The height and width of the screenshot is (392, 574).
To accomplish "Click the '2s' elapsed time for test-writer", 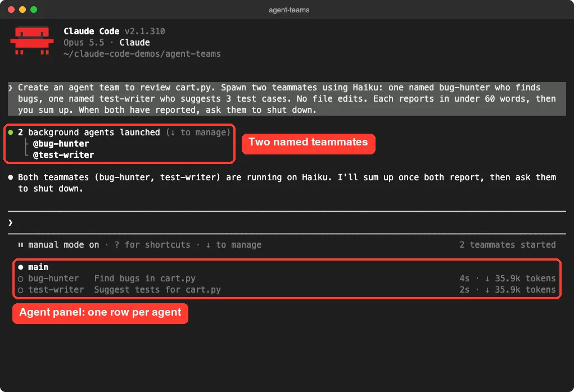I will pyautogui.click(x=464, y=290).
